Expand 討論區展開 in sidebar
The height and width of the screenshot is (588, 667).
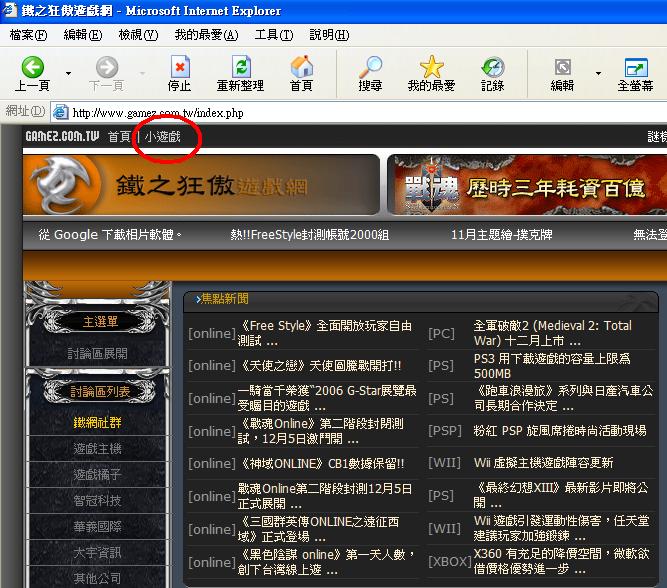point(97,353)
